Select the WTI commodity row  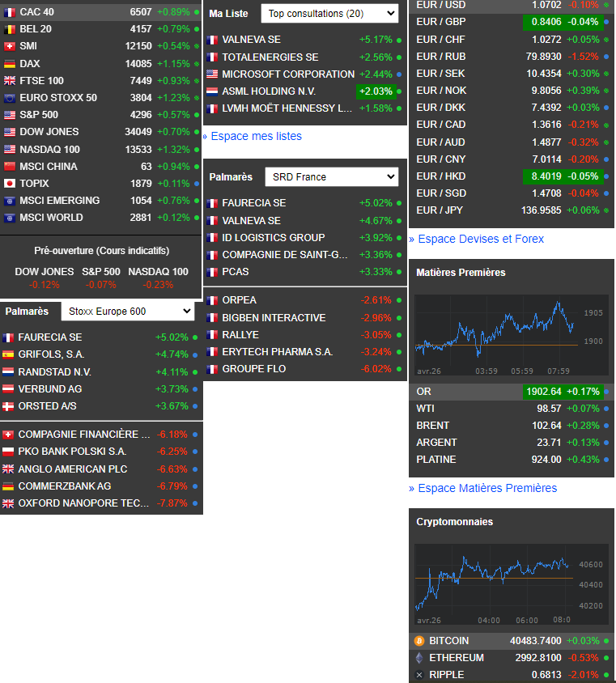512,409
